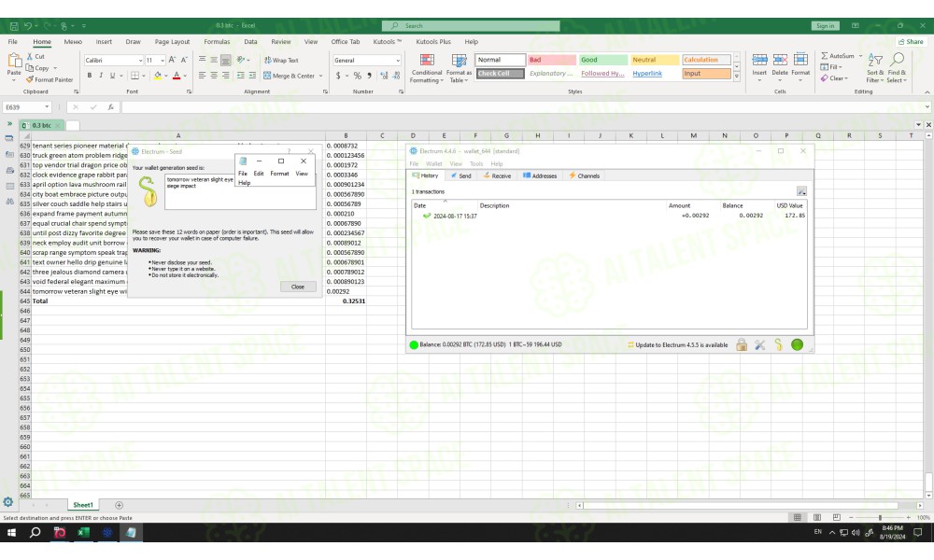934x560 pixels.
Task: Toggle Top Align vertical alignment
Action: click(x=202, y=60)
